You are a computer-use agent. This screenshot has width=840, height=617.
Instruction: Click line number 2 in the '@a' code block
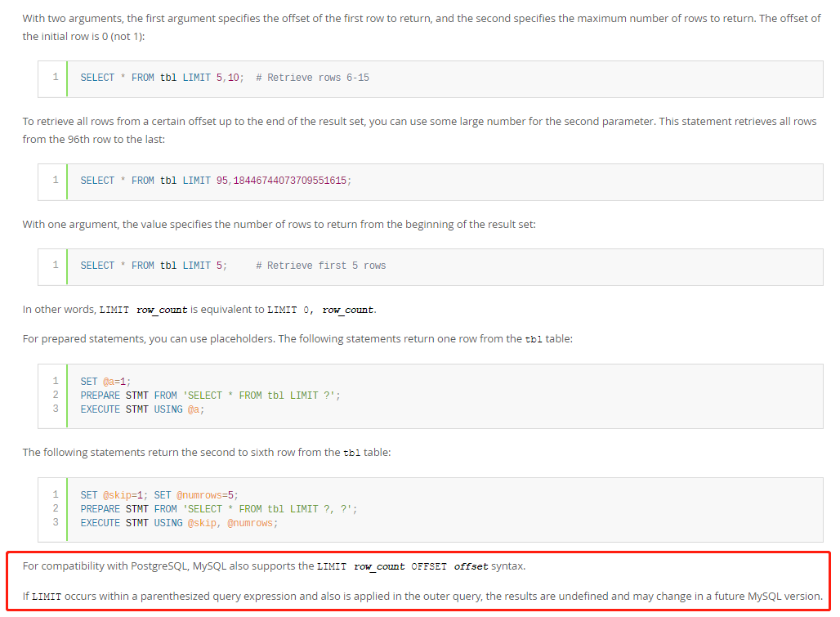pos(56,395)
